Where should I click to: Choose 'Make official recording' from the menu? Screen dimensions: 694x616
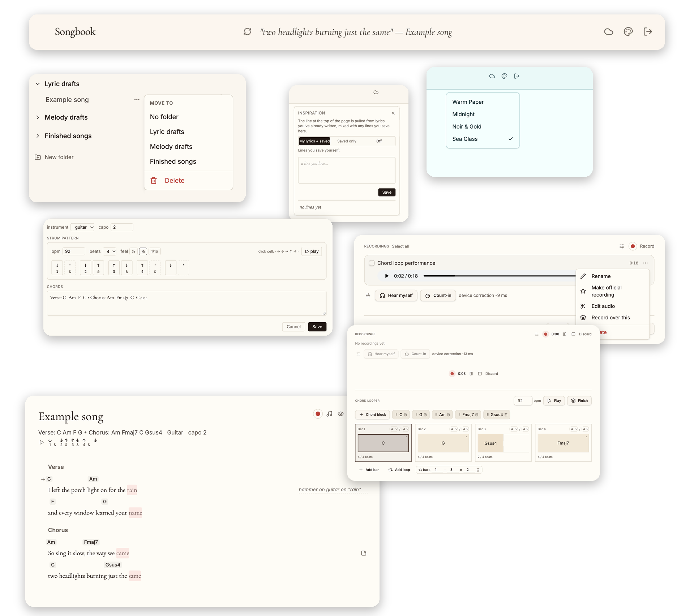[612, 291]
